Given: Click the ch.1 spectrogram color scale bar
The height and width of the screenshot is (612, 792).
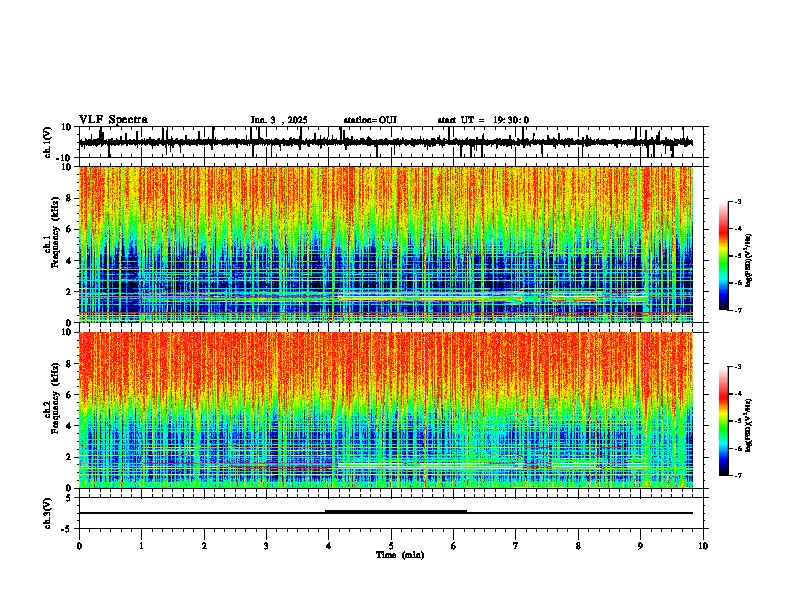Looking at the screenshot, I should click(724, 256).
